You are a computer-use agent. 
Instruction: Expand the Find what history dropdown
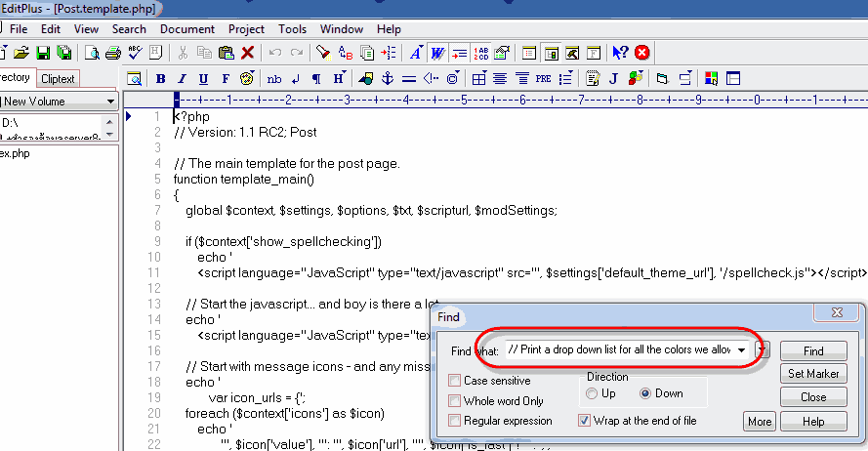741,349
